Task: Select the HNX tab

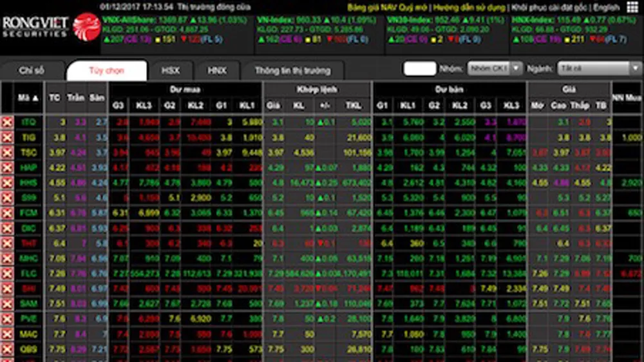Action: point(217,70)
